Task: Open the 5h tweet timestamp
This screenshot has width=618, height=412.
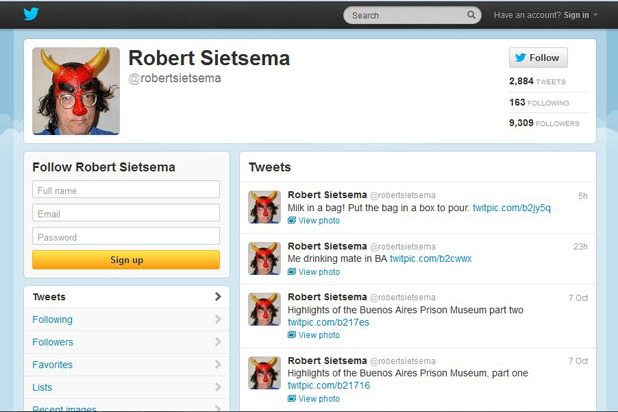Action: [583, 196]
